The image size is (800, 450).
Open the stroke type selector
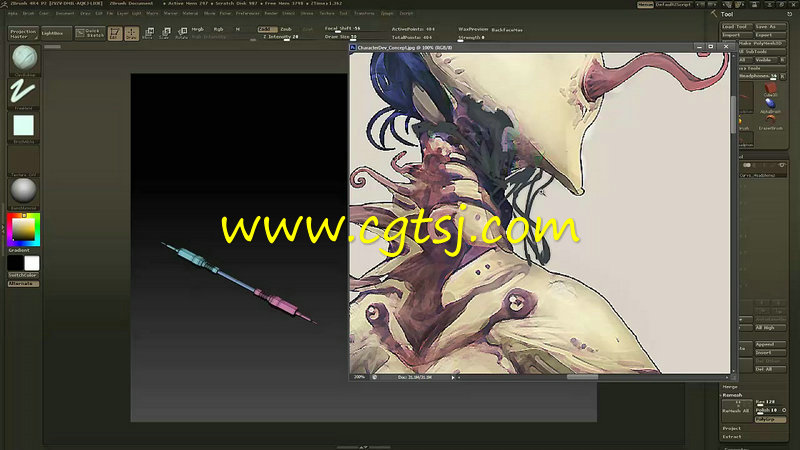pyautogui.click(x=23, y=91)
